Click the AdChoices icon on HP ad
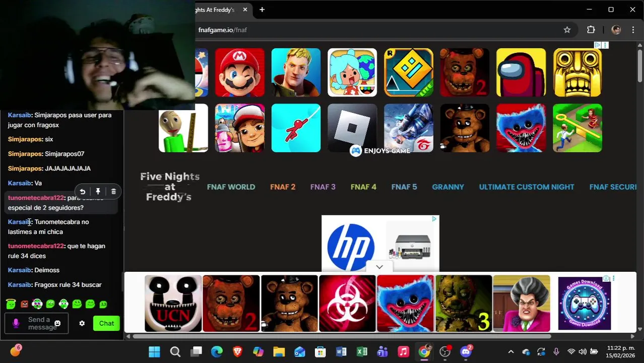 click(434, 219)
